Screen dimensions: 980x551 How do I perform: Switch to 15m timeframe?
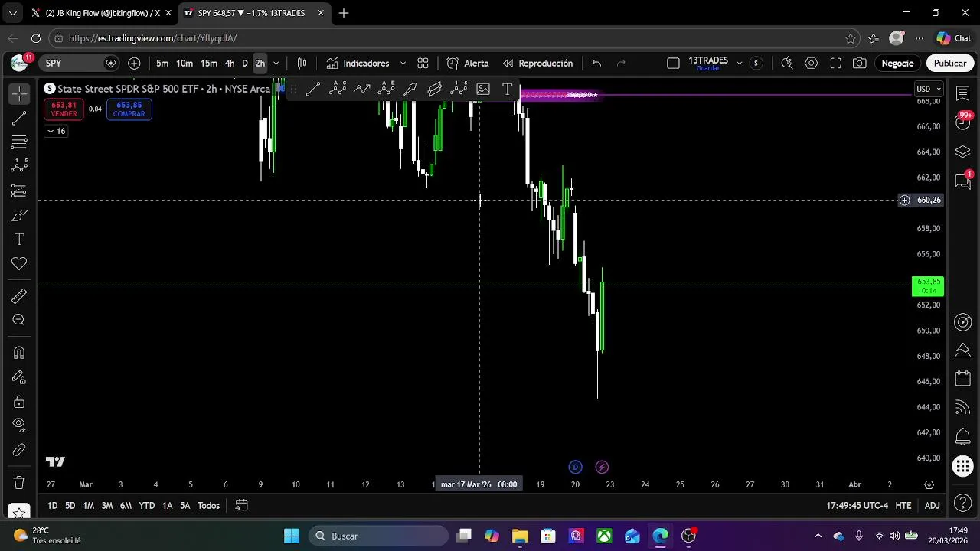(209, 64)
